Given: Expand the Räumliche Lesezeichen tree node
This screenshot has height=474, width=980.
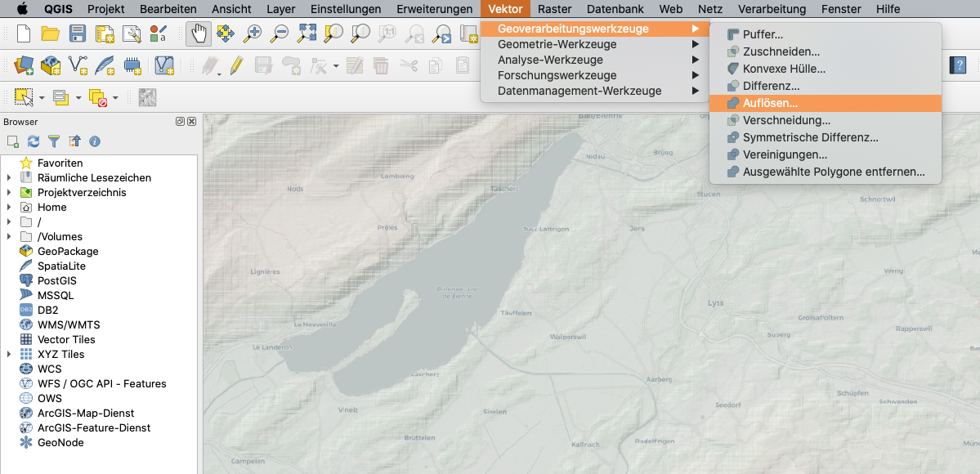Looking at the screenshot, I should point(9,178).
